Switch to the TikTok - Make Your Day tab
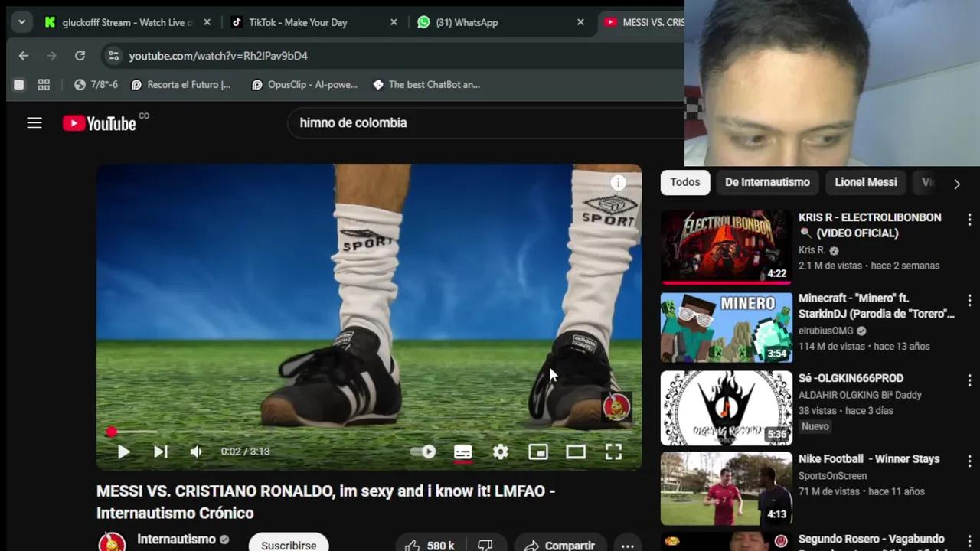Image resolution: width=980 pixels, height=551 pixels. coord(314,22)
